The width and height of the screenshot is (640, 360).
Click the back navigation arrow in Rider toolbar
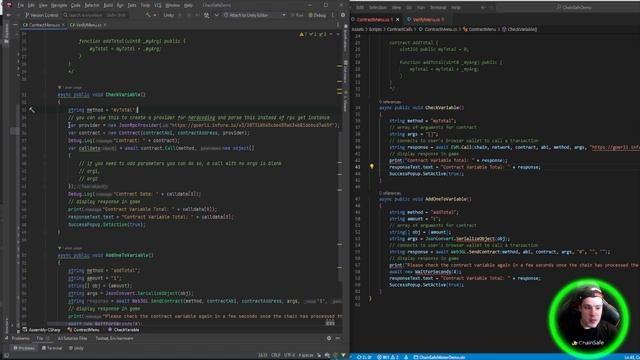[9, 15]
